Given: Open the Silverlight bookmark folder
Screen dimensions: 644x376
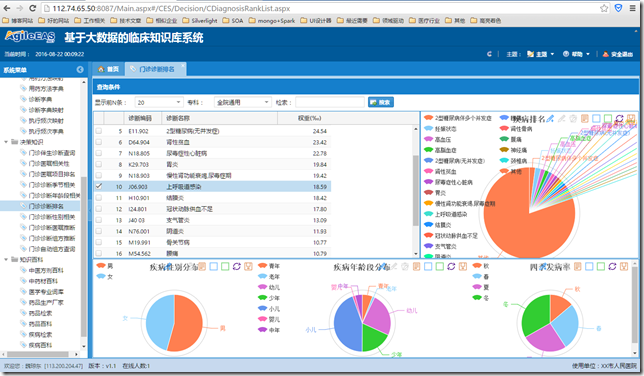Looking at the screenshot, I should [200, 21].
